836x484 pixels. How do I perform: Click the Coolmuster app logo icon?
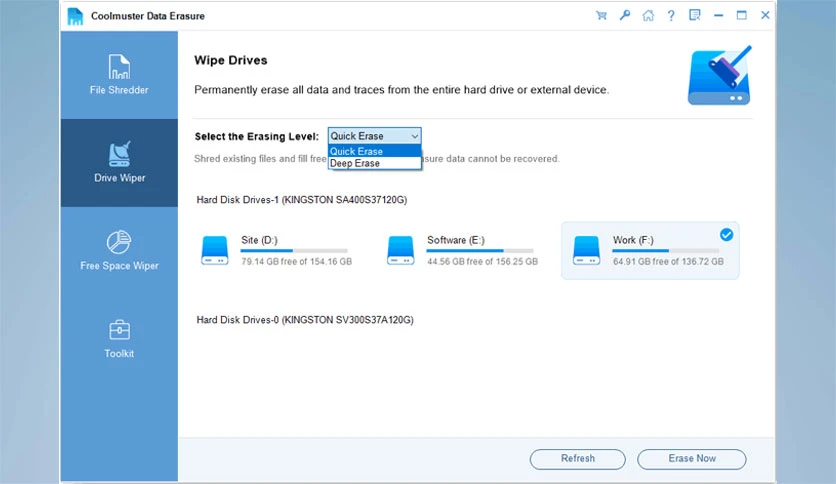75,16
